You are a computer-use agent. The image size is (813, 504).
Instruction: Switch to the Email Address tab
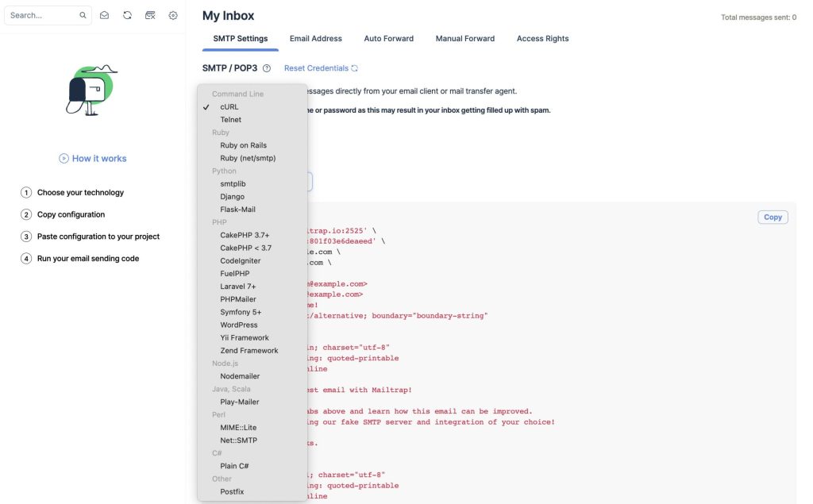click(315, 38)
